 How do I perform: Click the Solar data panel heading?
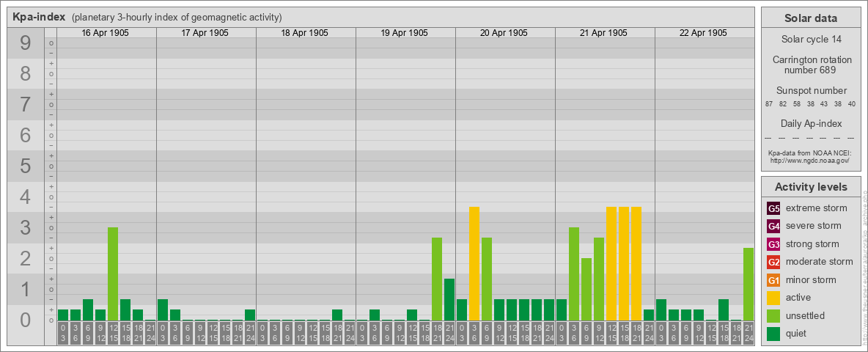810,18
